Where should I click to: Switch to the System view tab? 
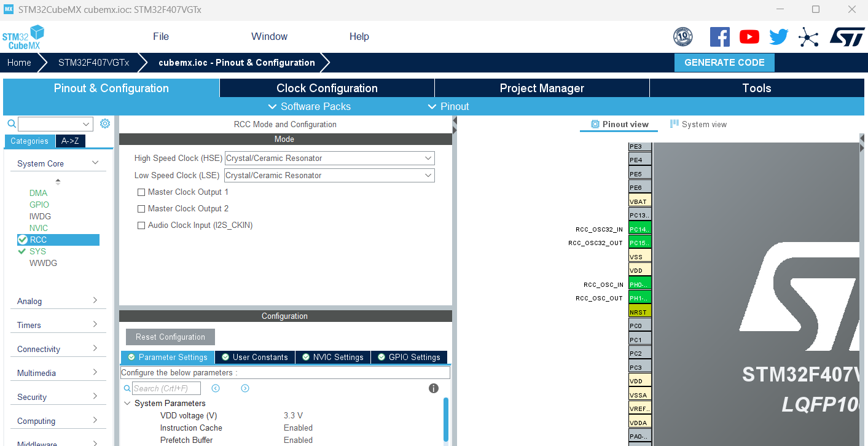[698, 124]
